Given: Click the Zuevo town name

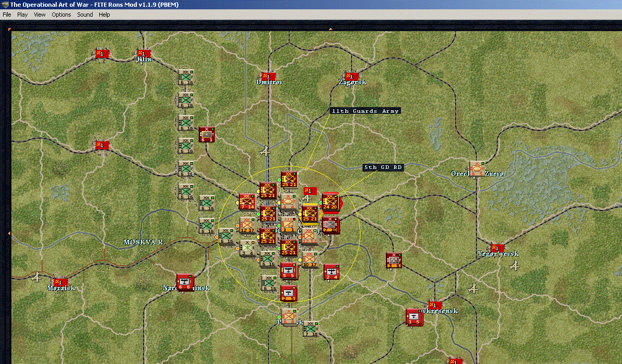Looking at the screenshot, I should 494,174.
